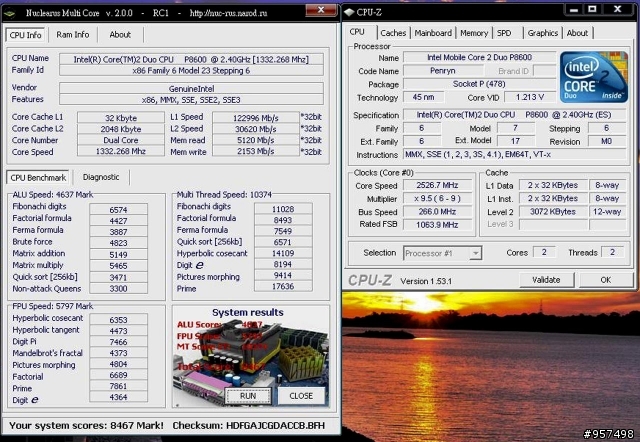Click the Threads count field
The width and height of the screenshot is (640, 442).
point(612,252)
